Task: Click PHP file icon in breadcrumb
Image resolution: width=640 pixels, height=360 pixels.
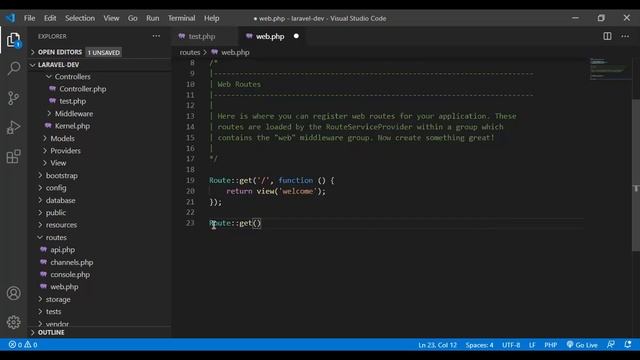Action: coord(214,52)
